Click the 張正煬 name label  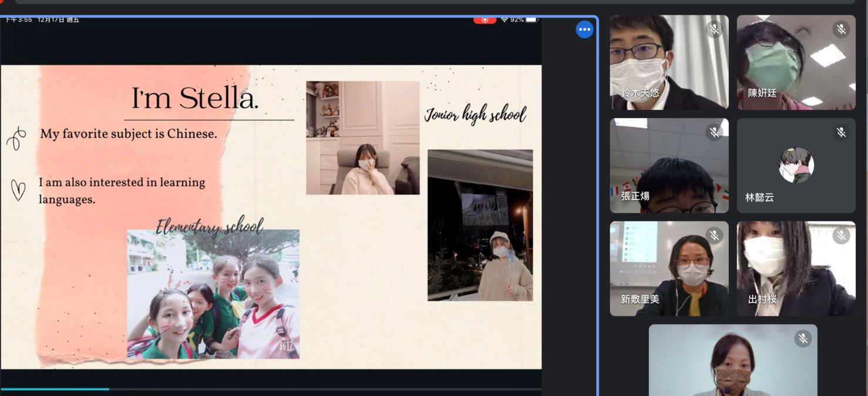coord(635,196)
